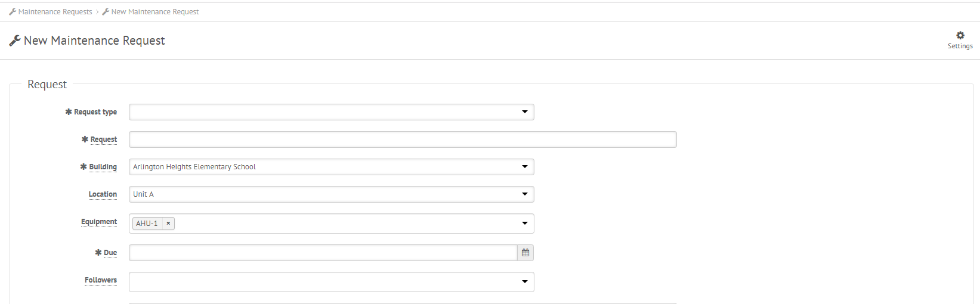Screen dimensions: 980x304
Task: Click into the Due date field
Action: pos(323,253)
